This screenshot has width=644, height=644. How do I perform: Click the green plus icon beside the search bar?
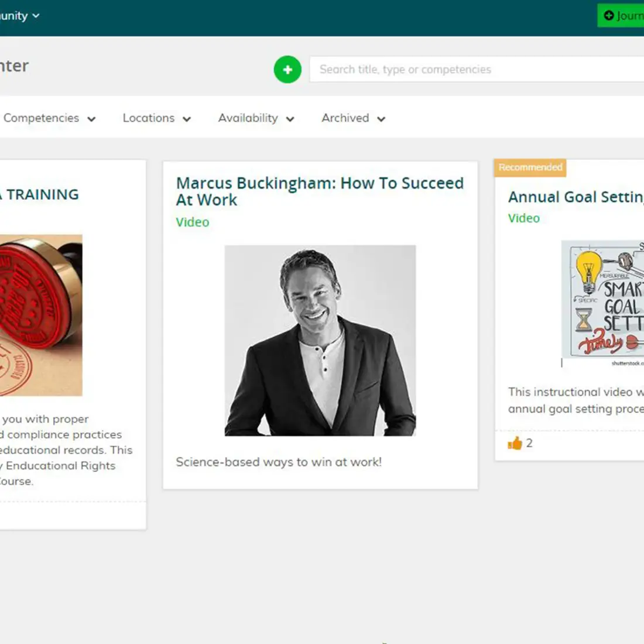pyautogui.click(x=287, y=69)
